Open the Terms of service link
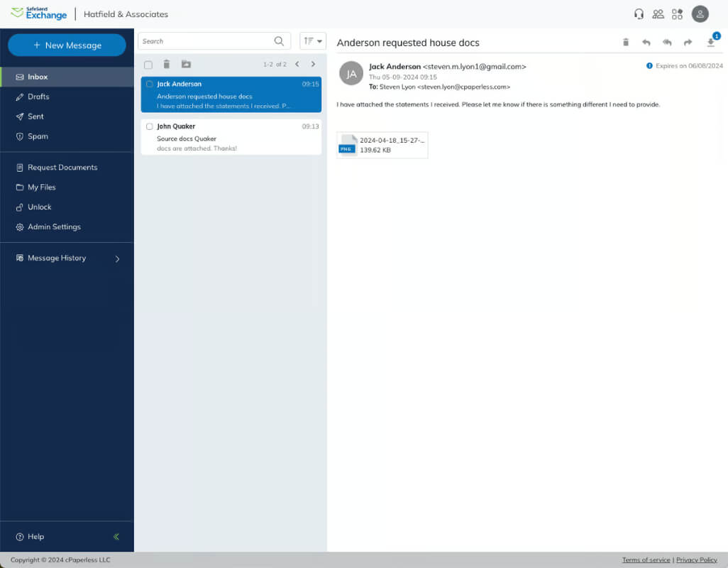This screenshot has height=568, width=728. pos(646,559)
